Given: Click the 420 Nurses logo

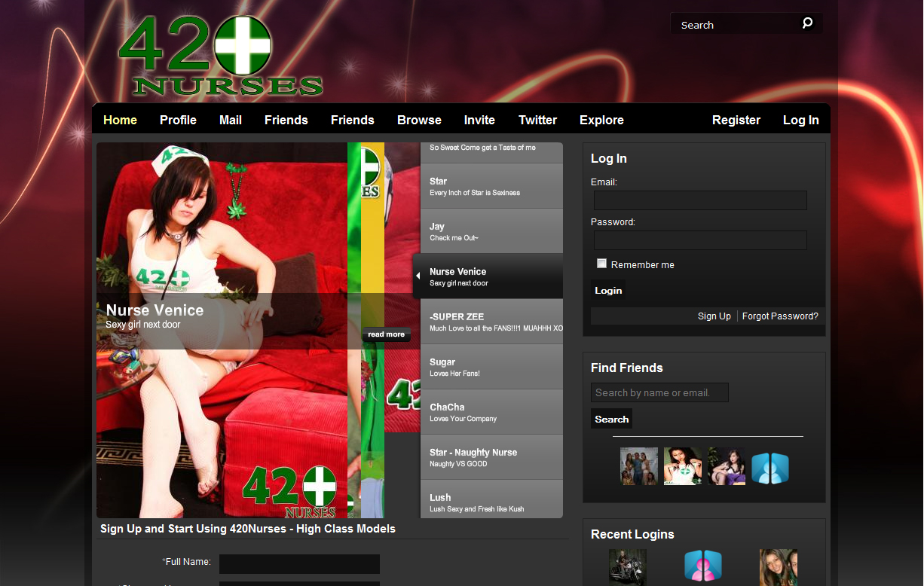Looking at the screenshot, I should click(221, 56).
